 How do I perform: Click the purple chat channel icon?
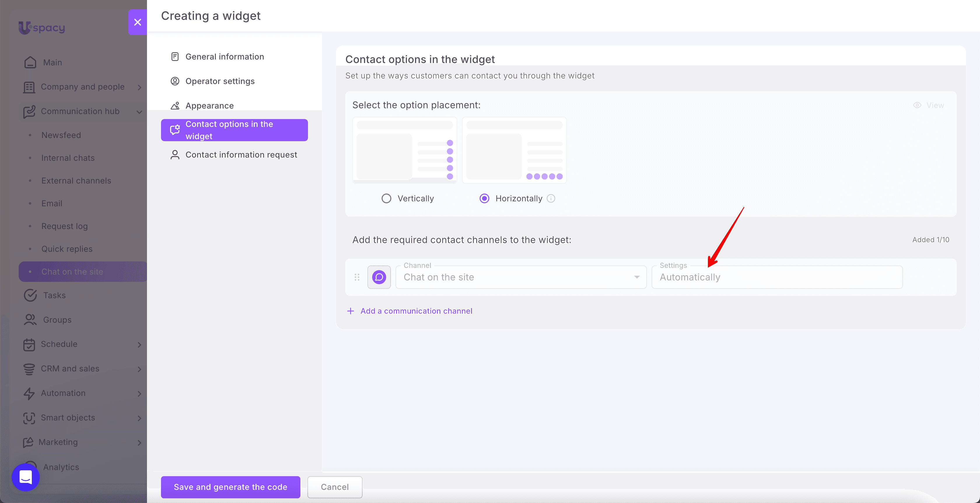(x=379, y=277)
